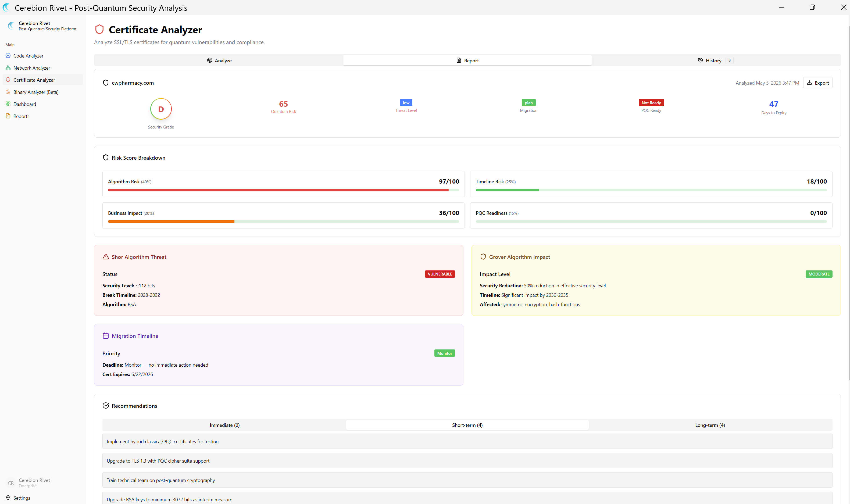The height and width of the screenshot is (504, 850).
Task: Click the download icon on Export button
Action: coord(810,83)
